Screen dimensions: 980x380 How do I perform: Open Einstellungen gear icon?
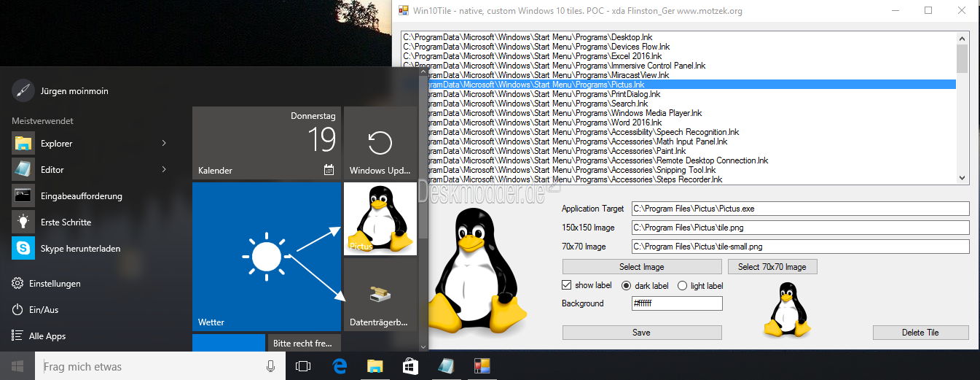pos(17,284)
